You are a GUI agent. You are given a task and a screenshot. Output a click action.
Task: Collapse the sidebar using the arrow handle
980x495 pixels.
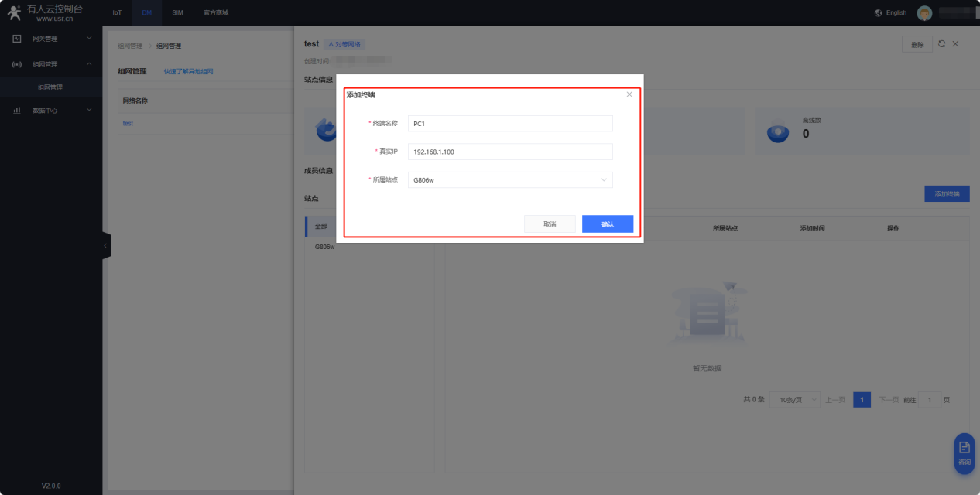tap(105, 246)
